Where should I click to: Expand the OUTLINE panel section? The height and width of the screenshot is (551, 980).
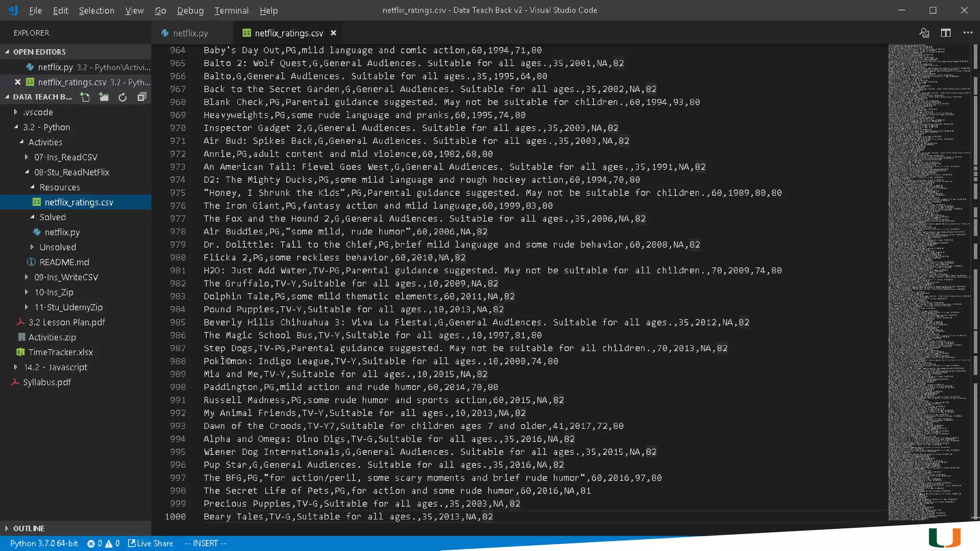[x=29, y=529]
